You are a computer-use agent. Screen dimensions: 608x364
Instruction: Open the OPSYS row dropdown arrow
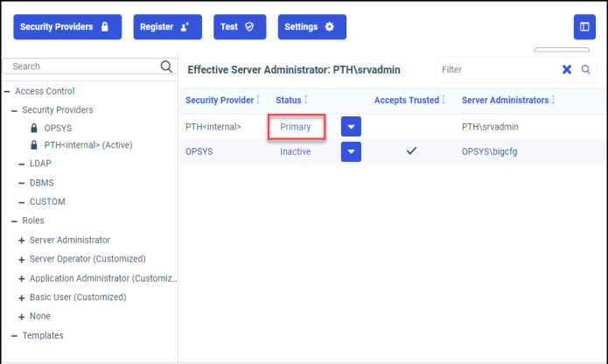(x=351, y=151)
